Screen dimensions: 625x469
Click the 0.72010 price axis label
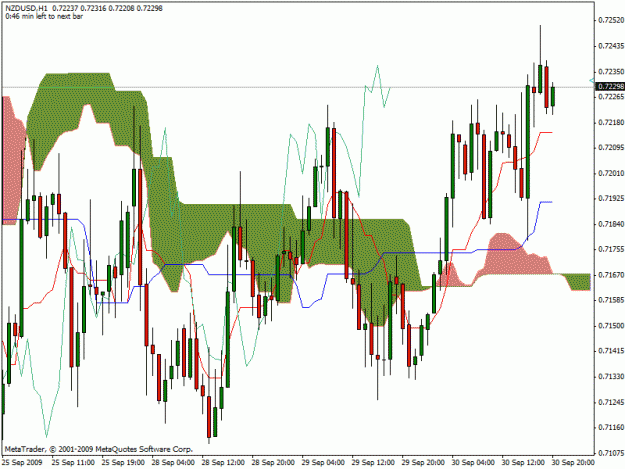611,173
